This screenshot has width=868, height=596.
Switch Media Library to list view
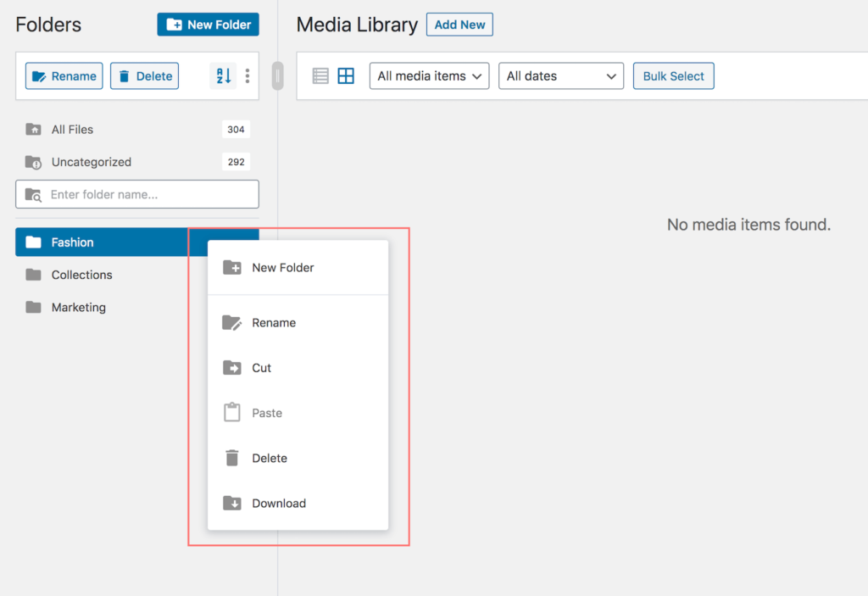[320, 75]
